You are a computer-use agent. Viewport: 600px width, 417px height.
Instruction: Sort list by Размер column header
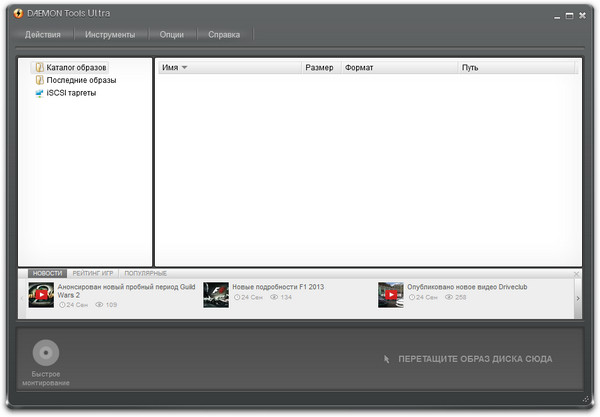tap(319, 67)
